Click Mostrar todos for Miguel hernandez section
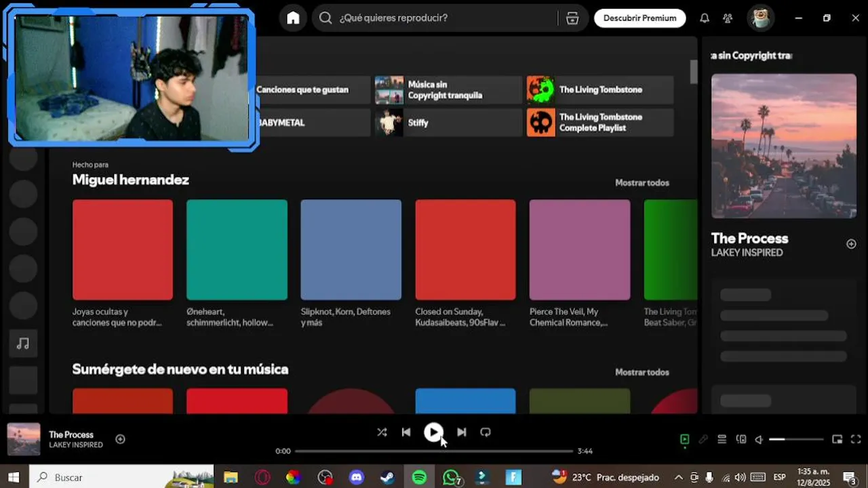Viewport: 868px width, 488px height. pos(642,182)
